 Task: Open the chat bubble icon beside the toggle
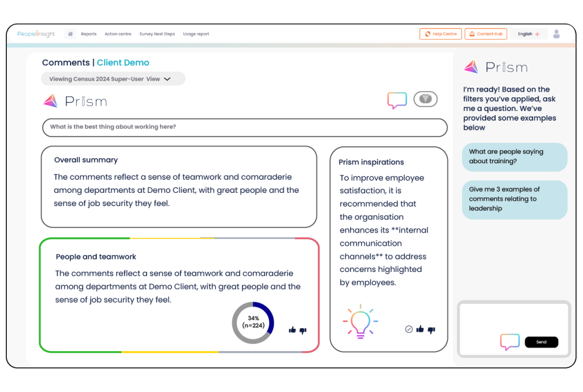(x=397, y=100)
